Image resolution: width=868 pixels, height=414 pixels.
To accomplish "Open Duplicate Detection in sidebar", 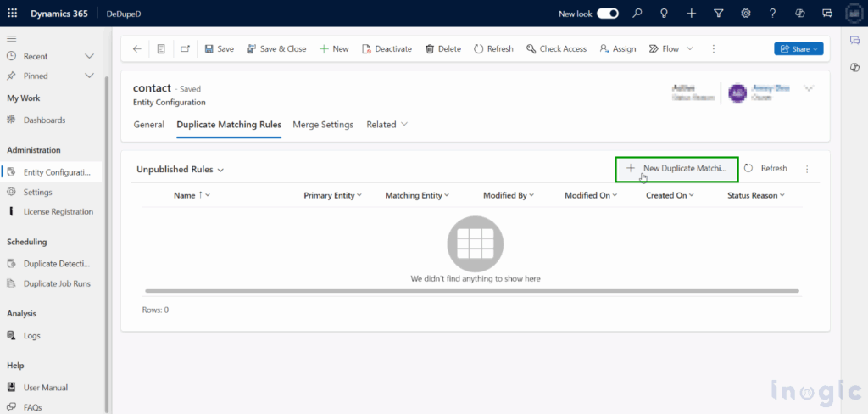I will pos(56,264).
